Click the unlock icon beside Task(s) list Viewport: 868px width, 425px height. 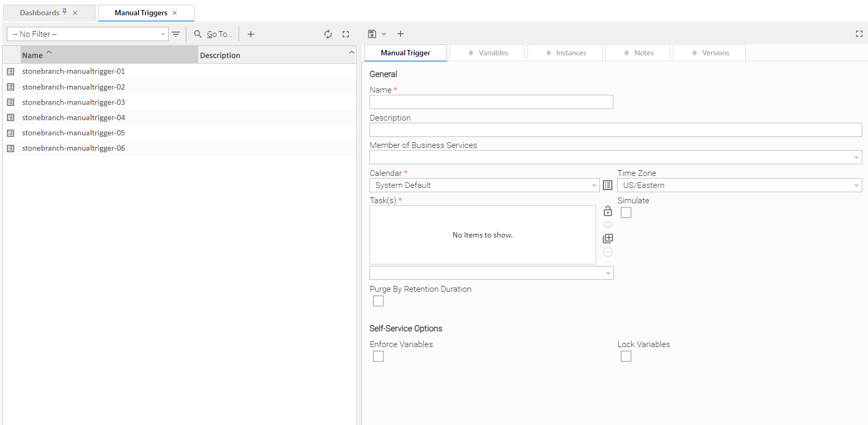tap(608, 211)
